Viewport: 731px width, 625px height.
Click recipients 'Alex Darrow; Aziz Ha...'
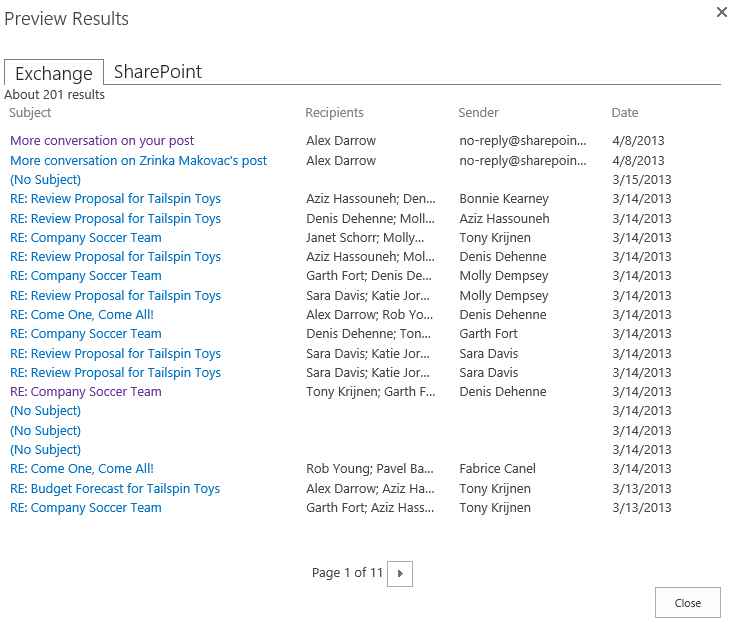click(x=370, y=488)
